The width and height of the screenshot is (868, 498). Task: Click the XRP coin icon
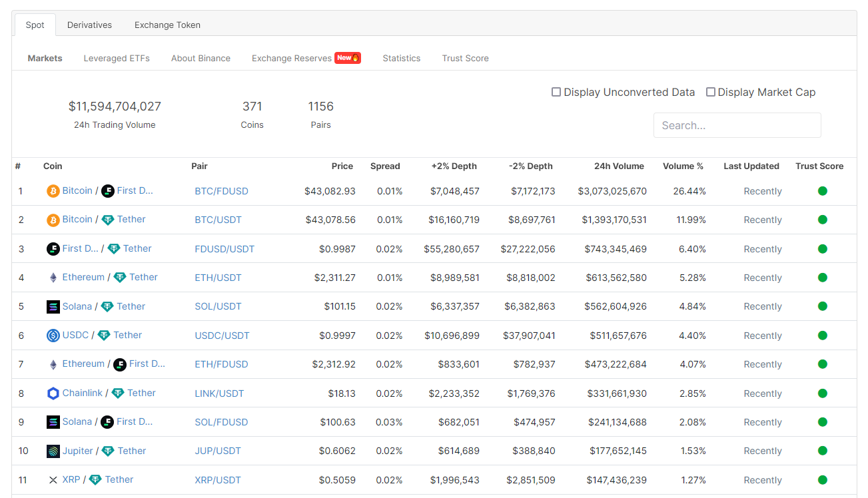(x=53, y=480)
